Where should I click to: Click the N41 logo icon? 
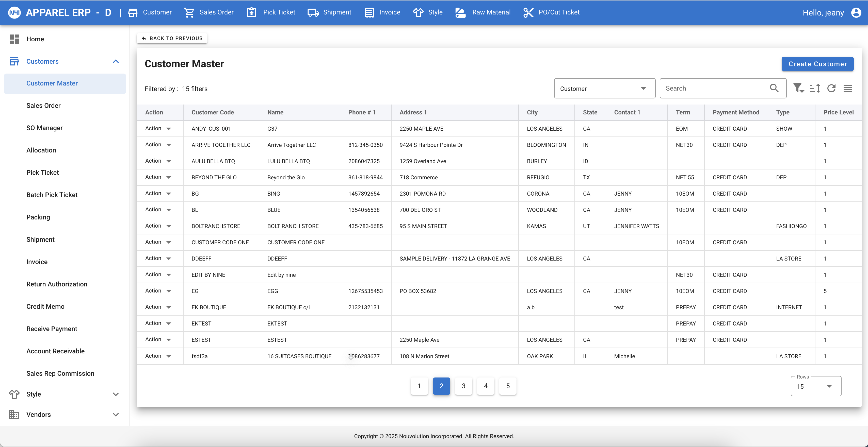(x=14, y=12)
